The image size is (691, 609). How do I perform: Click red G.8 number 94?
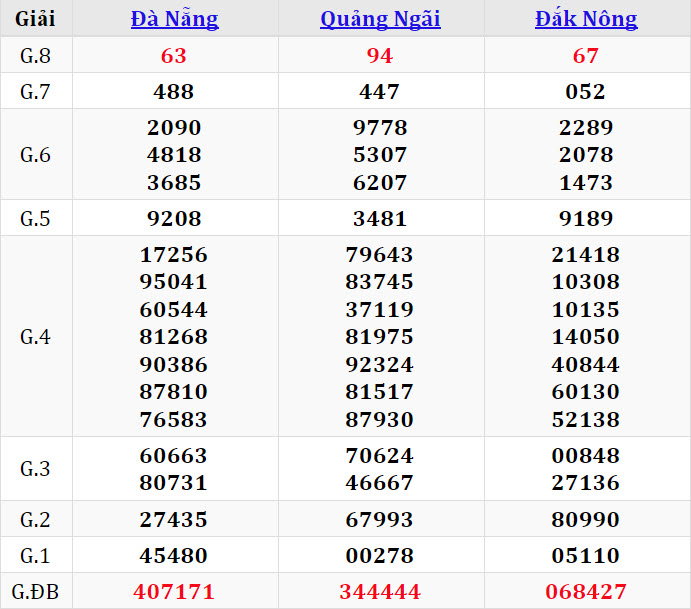pyautogui.click(x=379, y=56)
